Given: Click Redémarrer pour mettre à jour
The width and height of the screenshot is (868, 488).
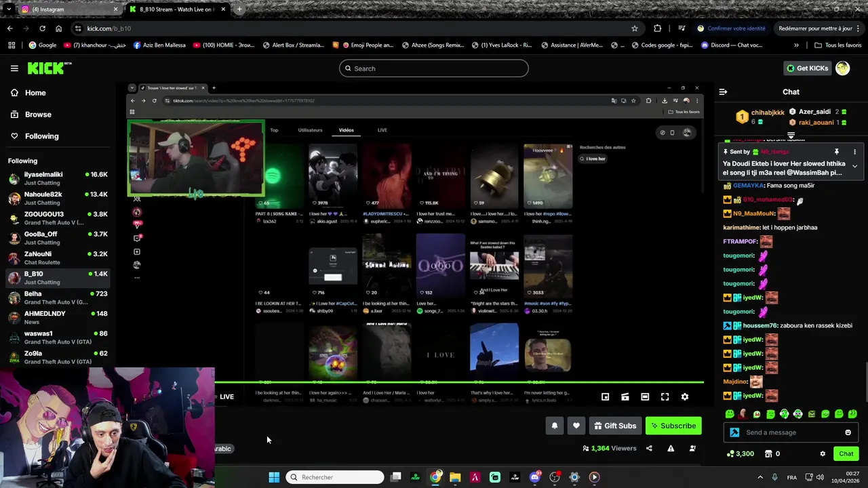Looking at the screenshot, I should point(815,28).
